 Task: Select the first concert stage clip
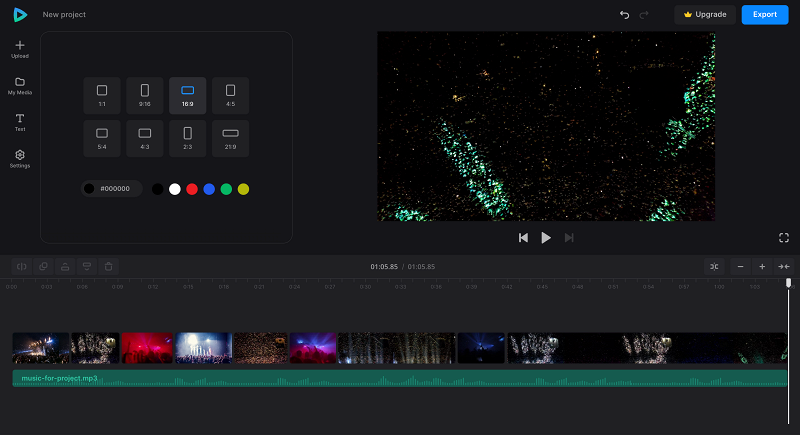tap(41, 348)
